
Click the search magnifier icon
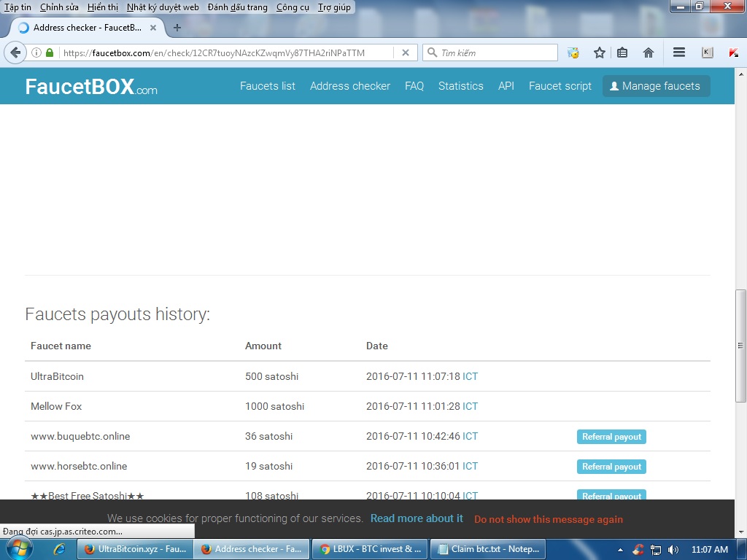pos(432,52)
